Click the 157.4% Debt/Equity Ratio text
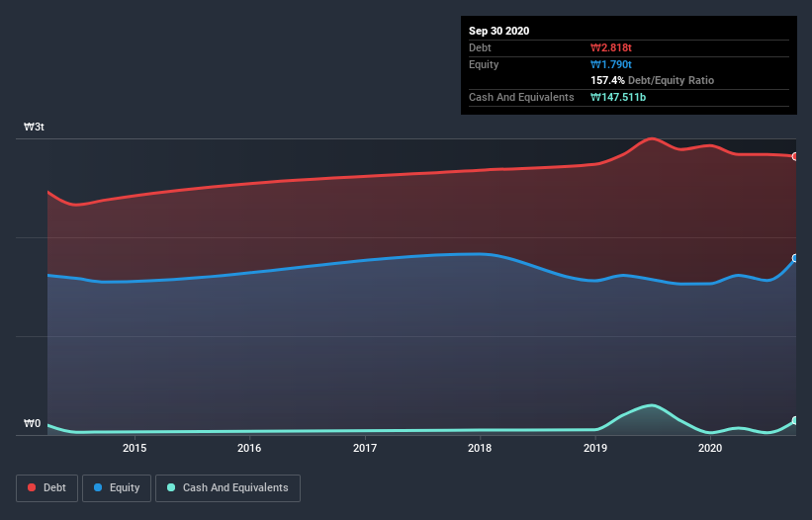Image resolution: width=812 pixels, height=520 pixels. coord(652,80)
